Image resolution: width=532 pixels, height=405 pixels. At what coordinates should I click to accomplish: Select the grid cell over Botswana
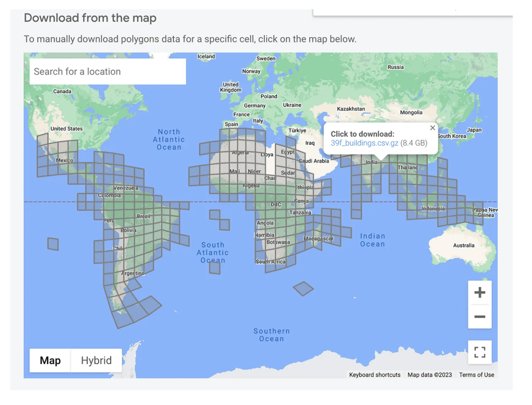click(278, 242)
